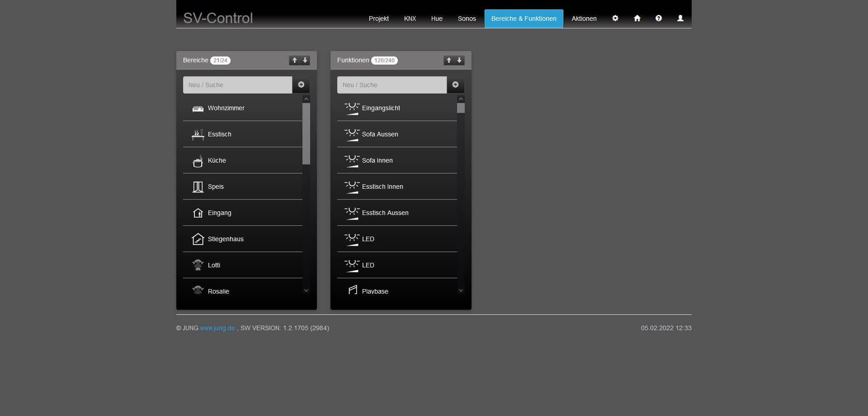The image size is (868, 416).
Task: Open the Sonos menu
Action: (467, 19)
